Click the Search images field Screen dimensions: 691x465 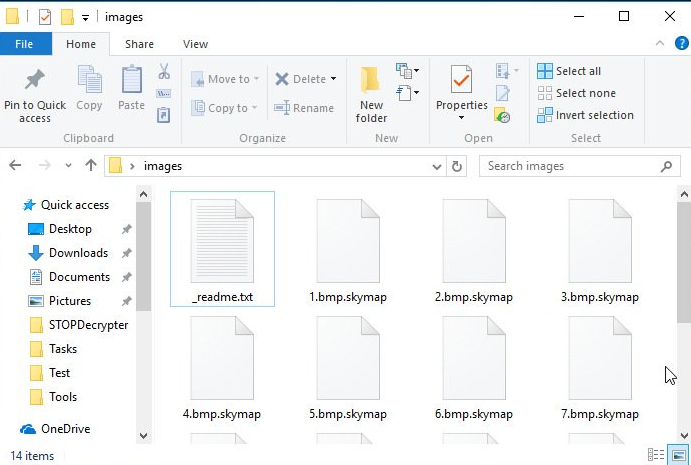click(570, 166)
